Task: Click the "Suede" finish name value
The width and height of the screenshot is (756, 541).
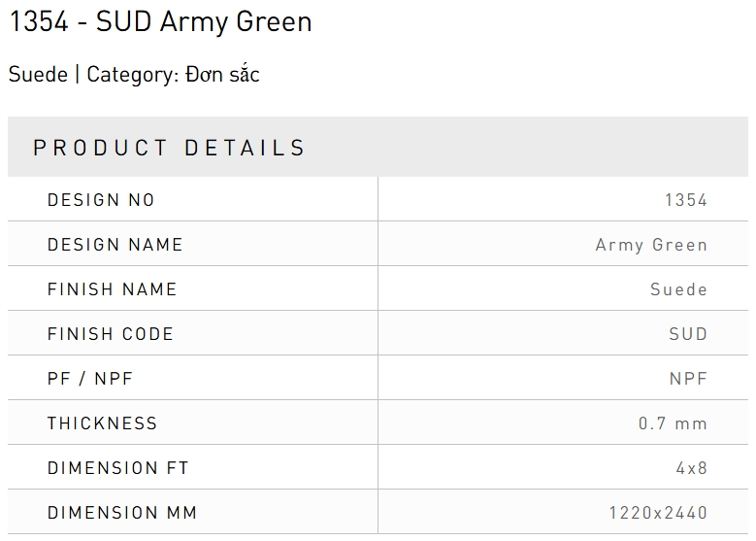Action: click(x=678, y=289)
